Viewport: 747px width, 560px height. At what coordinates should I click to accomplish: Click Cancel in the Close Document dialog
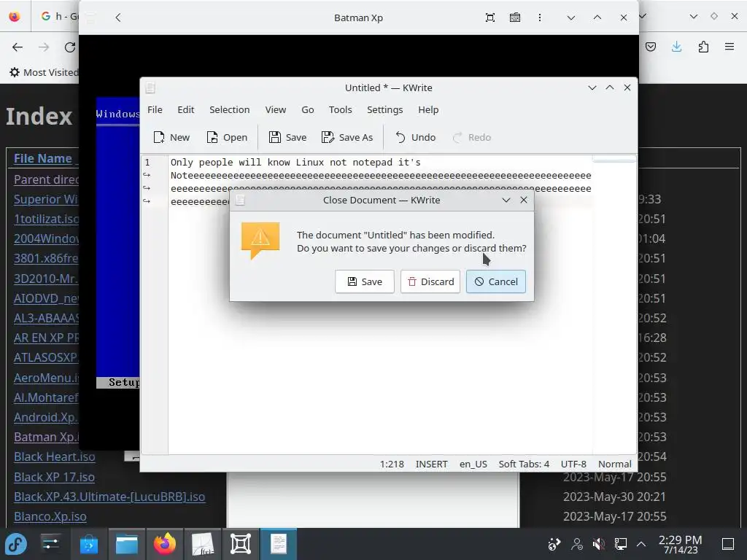[x=496, y=281]
